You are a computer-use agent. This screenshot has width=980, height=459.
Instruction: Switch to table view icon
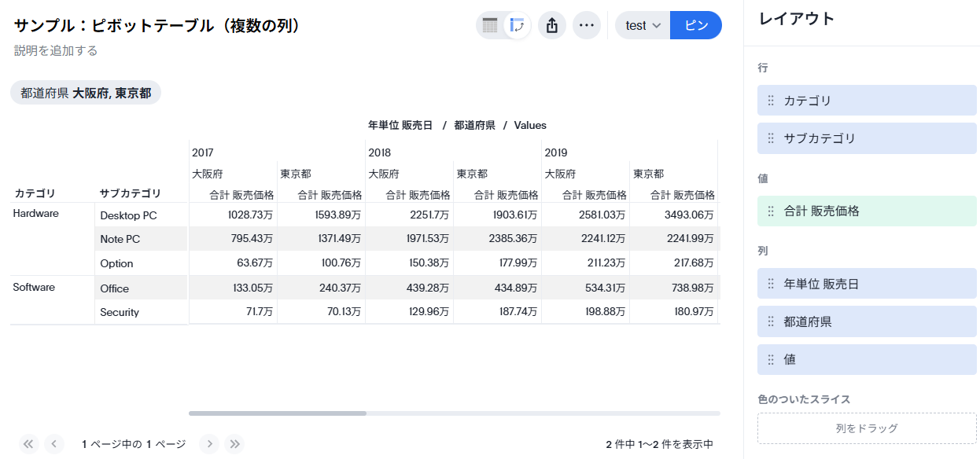coord(490,25)
